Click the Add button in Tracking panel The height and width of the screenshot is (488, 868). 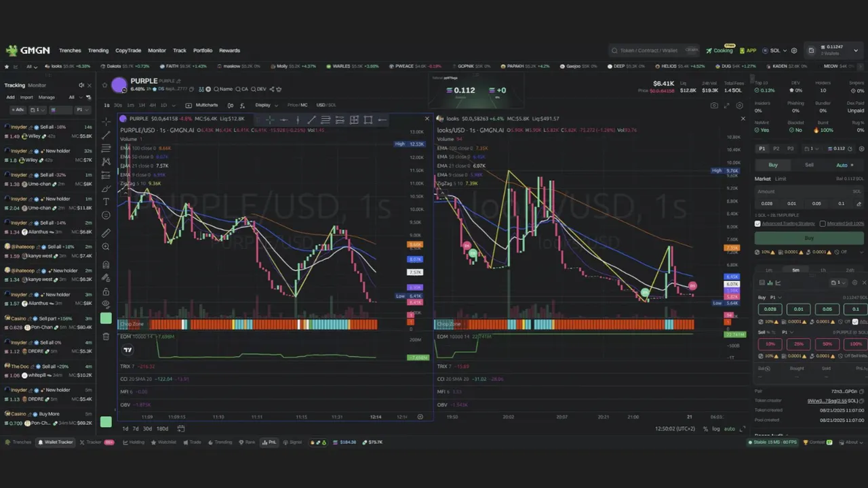tap(10, 97)
